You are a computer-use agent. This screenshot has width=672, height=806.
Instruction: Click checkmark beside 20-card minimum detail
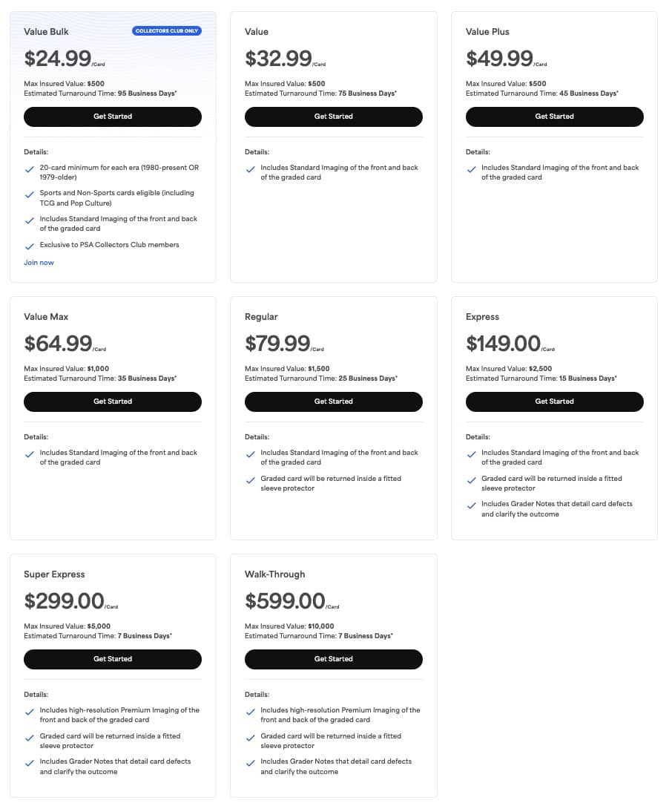click(x=30, y=169)
